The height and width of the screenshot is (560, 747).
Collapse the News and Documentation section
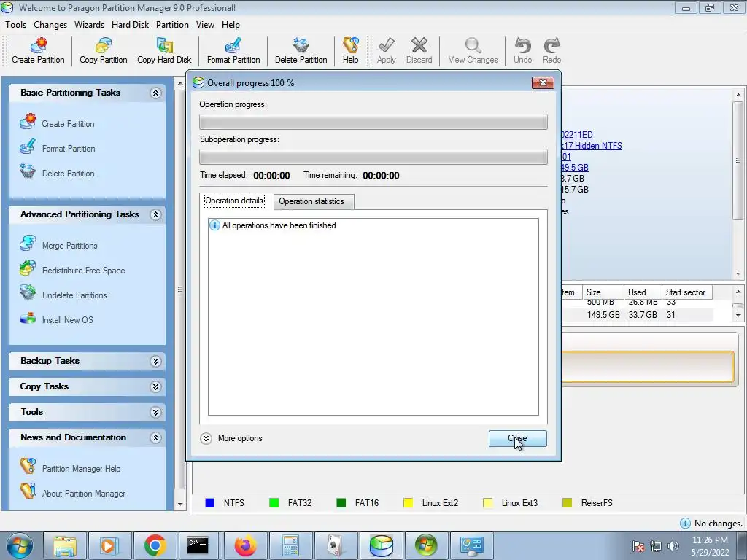[155, 438]
